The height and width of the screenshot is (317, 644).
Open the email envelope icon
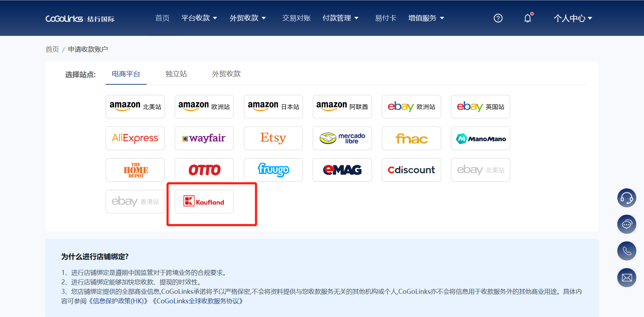point(626,277)
